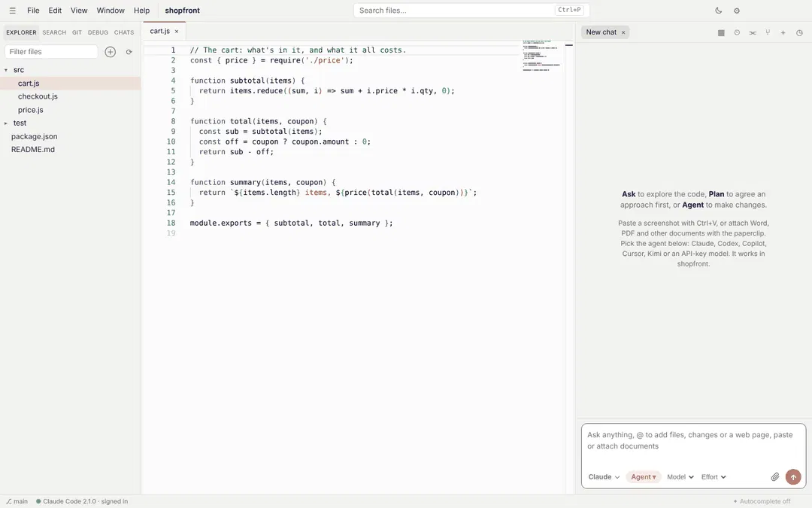Open the Agent mode dropdown
Screen dimensions: 812x508
[x=643, y=477]
